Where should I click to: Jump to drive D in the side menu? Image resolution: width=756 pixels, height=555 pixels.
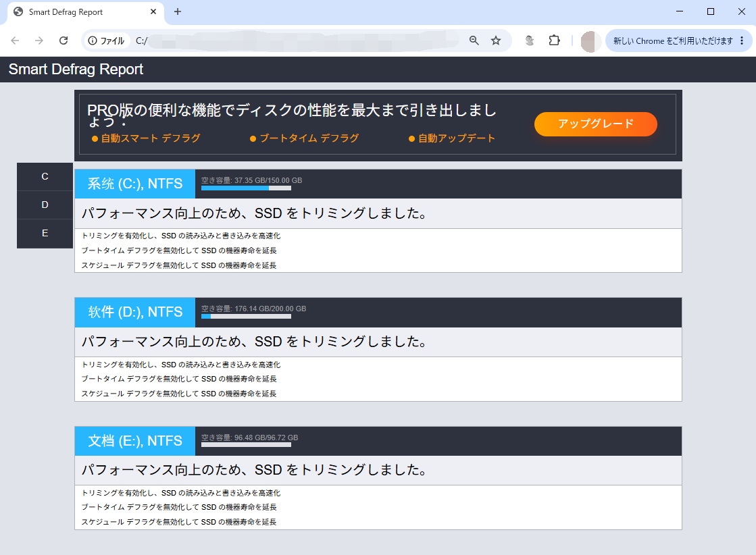pyautogui.click(x=45, y=205)
